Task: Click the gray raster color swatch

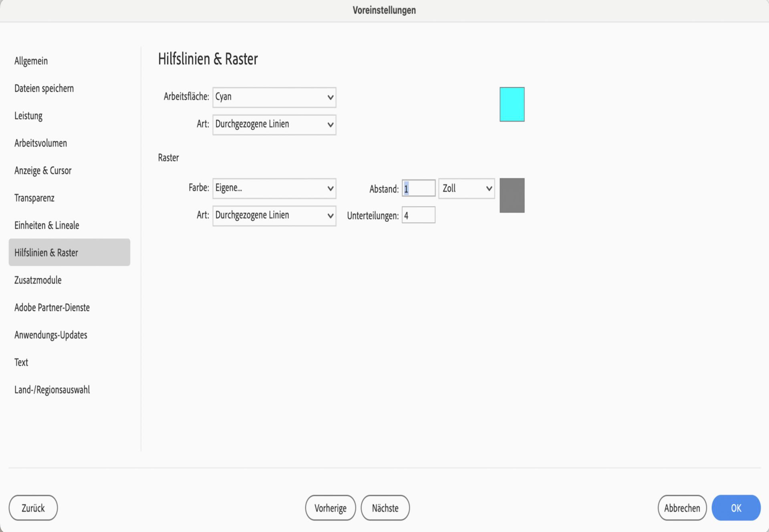Action: pyautogui.click(x=512, y=195)
